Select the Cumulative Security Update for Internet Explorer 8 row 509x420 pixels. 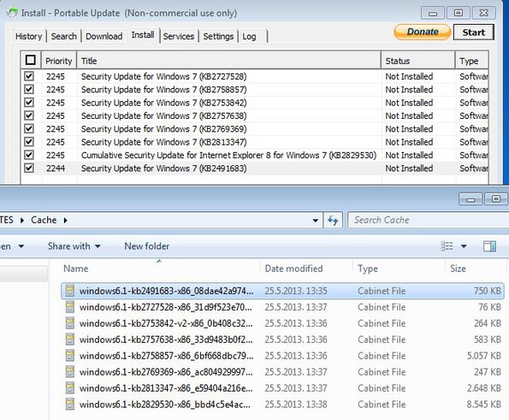(255, 155)
